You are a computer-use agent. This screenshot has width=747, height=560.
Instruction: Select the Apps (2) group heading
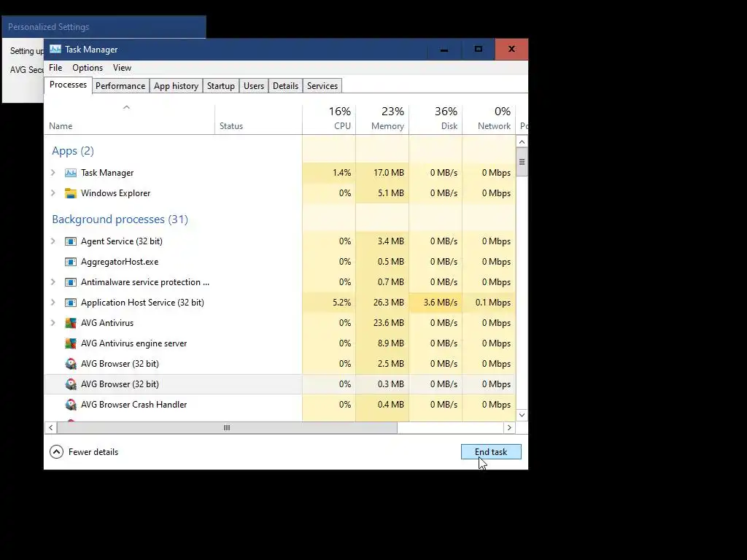point(73,151)
